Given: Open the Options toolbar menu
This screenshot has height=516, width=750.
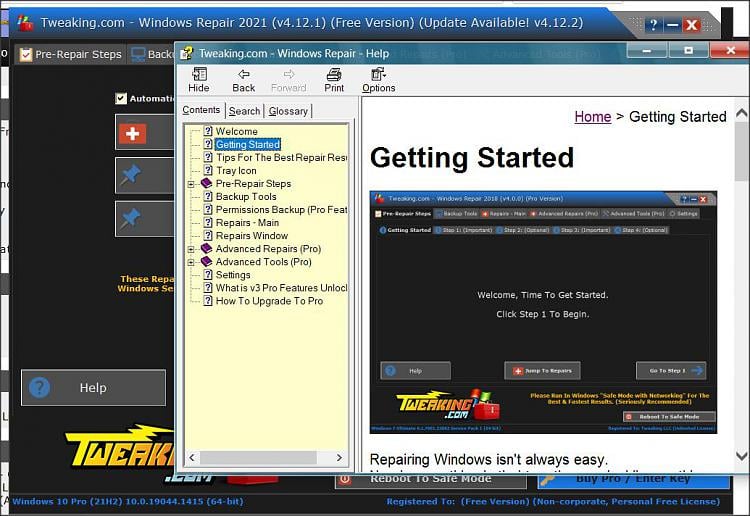Looking at the screenshot, I should click(x=378, y=79).
